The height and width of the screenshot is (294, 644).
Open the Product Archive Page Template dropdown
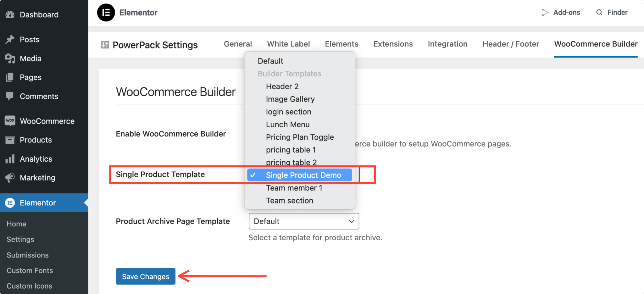(304, 221)
